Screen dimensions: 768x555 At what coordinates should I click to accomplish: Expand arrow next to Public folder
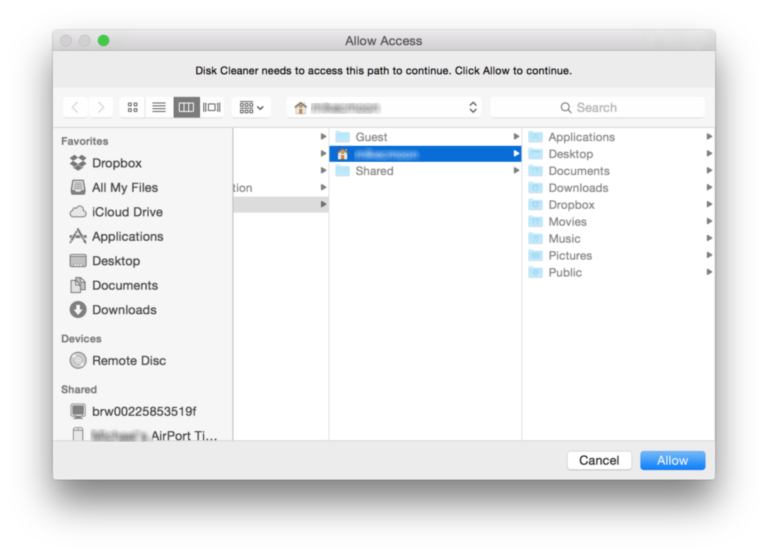click(x=709, y=272)
